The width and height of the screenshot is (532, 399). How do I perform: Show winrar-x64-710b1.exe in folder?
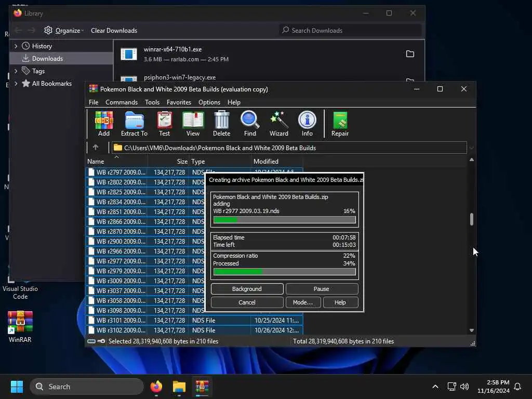click(410, 54)
